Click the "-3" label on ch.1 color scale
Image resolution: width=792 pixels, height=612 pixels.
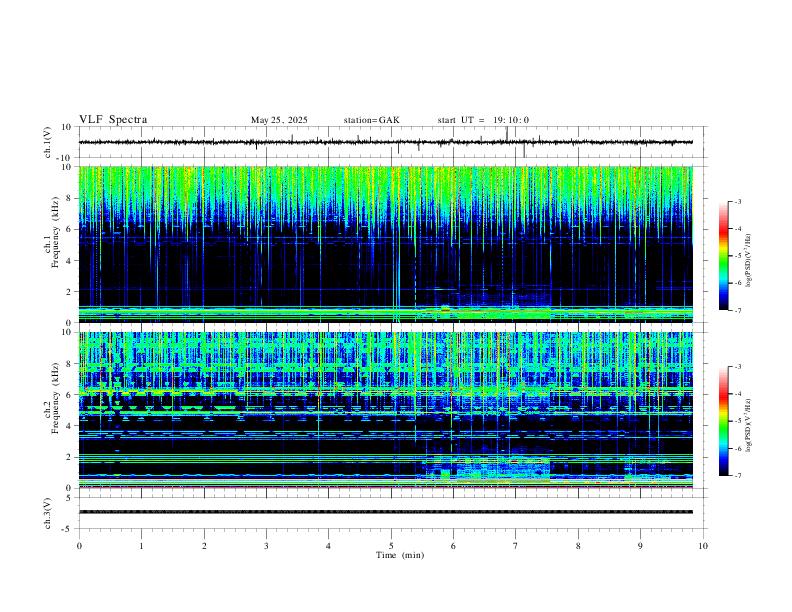pos(737,201)
